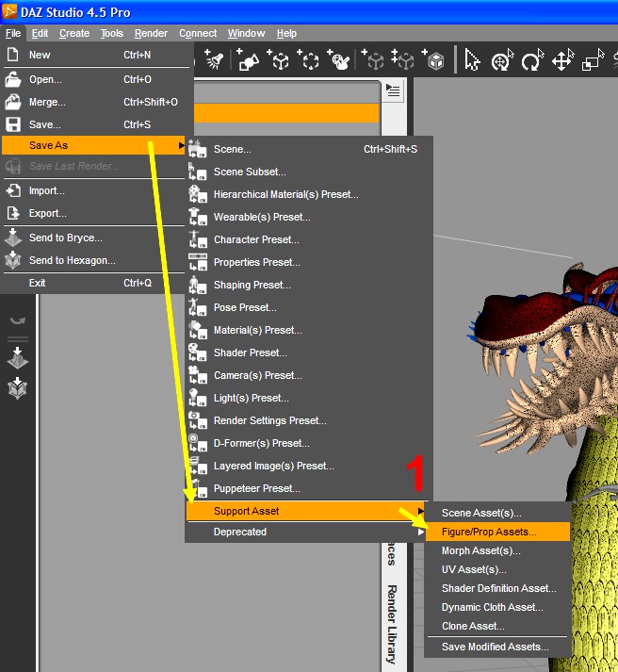
Task: Choose Import... from File menu
Action: click(x=94, y=190)
